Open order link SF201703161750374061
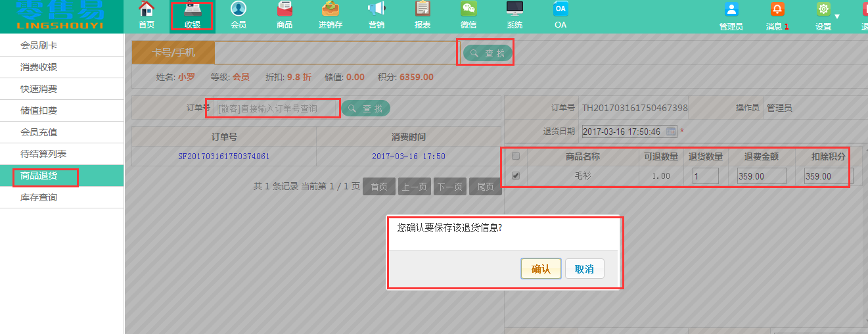This screenshot has width=868, height=334. (x=224, y=156)
